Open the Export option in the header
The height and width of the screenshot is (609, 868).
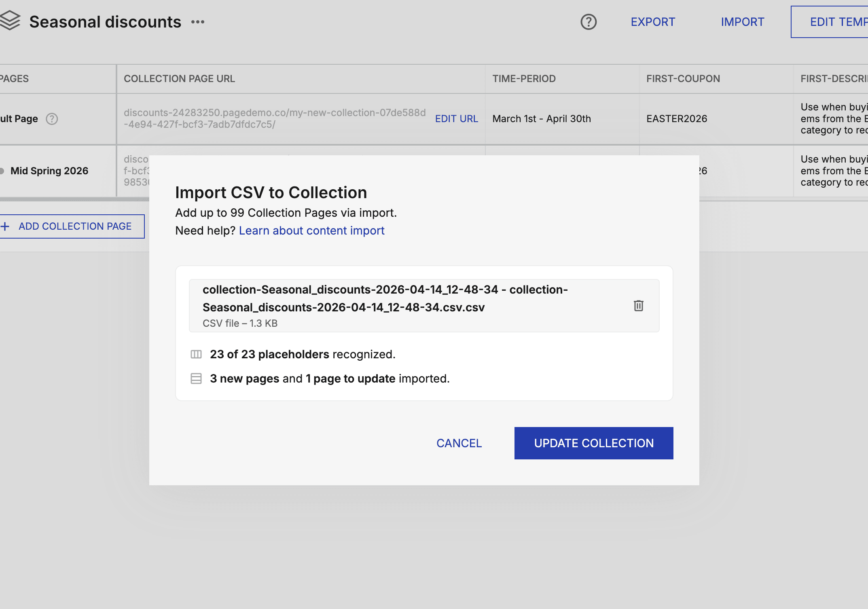[x=652, y=22]
